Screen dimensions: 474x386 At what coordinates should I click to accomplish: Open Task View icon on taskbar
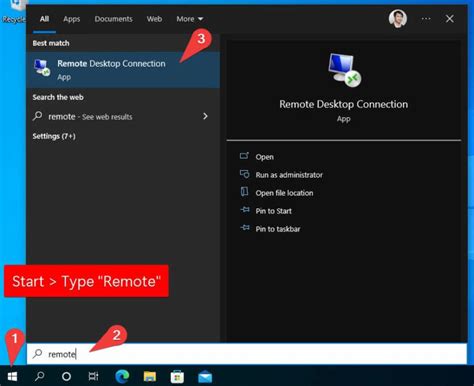click(93, 377)
